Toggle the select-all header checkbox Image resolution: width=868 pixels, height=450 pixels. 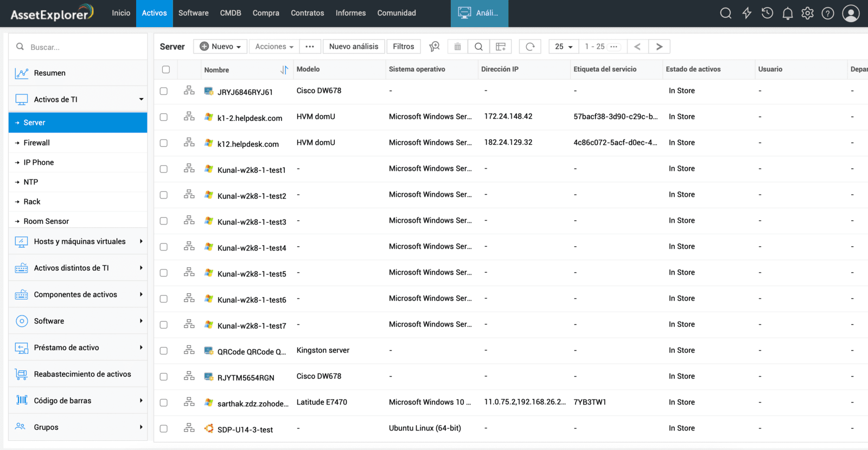tap(166, 69)
